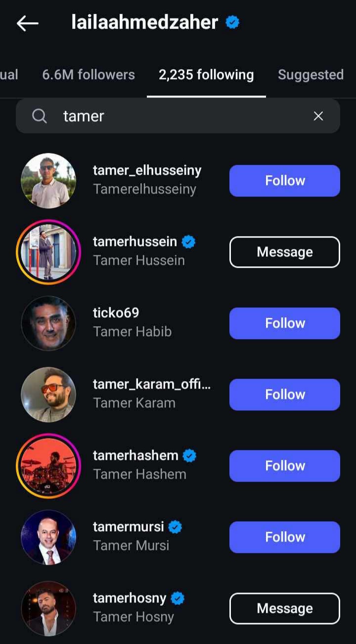Follow Tamer Mursi
This screenshot has width=356, height=644.
click(284, 537)
